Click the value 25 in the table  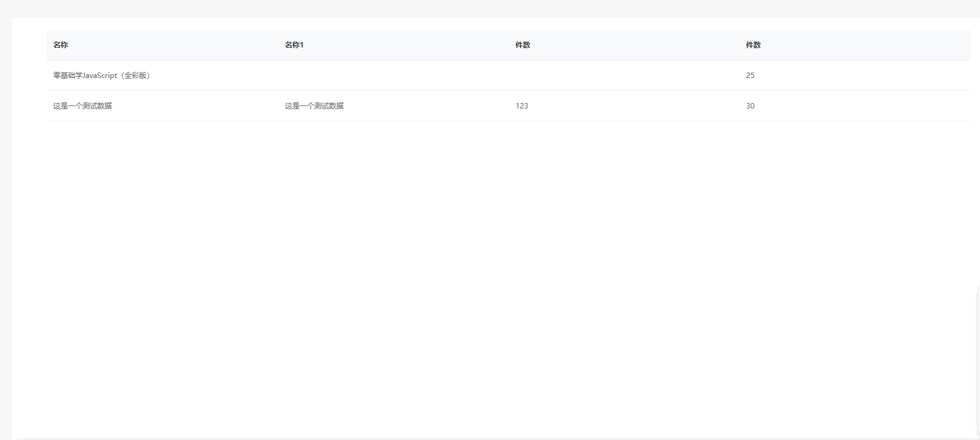pyautogui.click(x=750, y=76)
